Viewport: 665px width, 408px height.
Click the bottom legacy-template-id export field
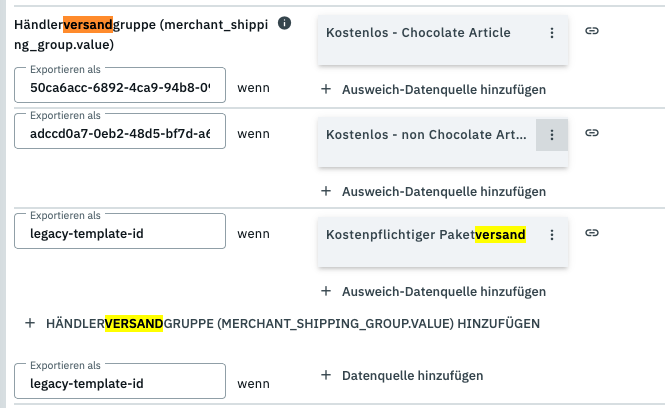coord(120,383)
